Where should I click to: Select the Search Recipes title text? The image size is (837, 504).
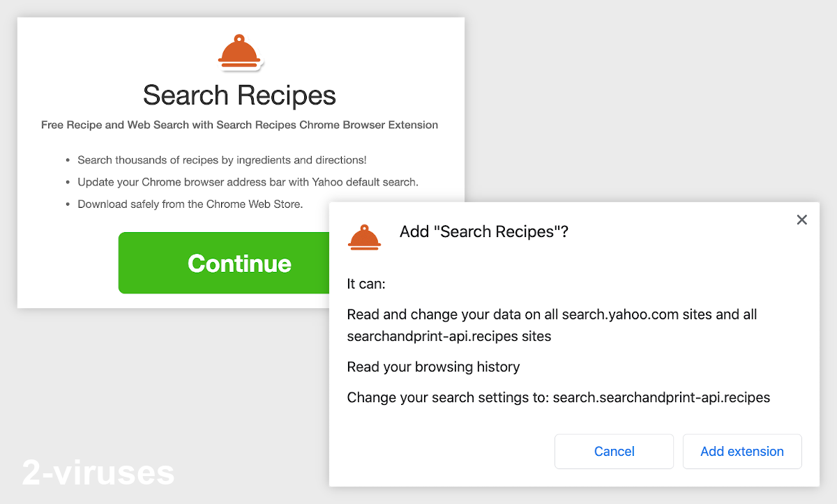(x=239, y=95)
